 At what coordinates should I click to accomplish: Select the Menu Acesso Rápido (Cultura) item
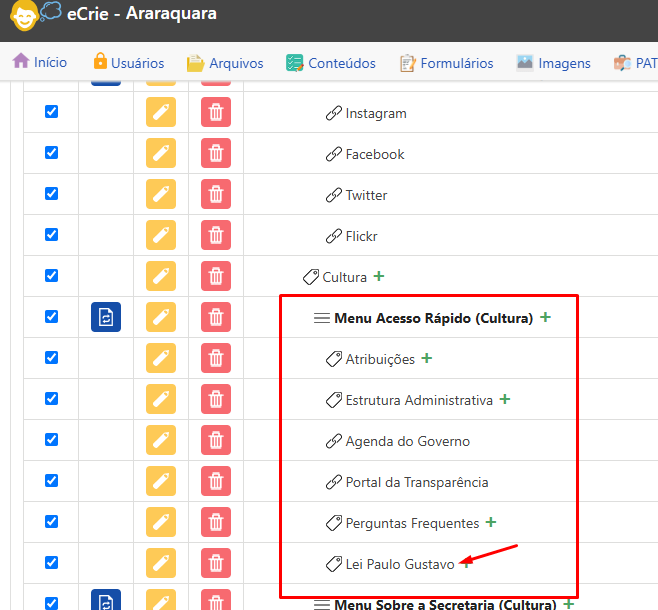click(x=433, y=318)
